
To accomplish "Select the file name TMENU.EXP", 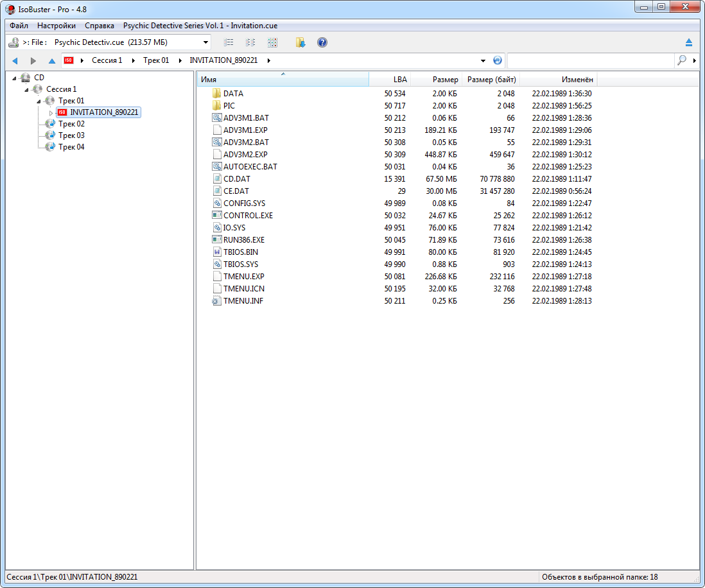I will (244, 277).
